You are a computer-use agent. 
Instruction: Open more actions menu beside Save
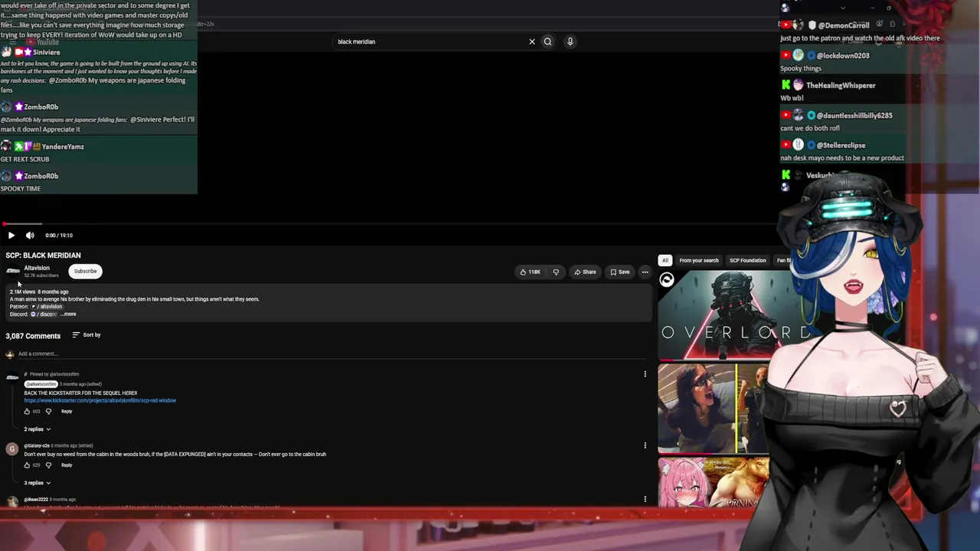coord(645,272)
